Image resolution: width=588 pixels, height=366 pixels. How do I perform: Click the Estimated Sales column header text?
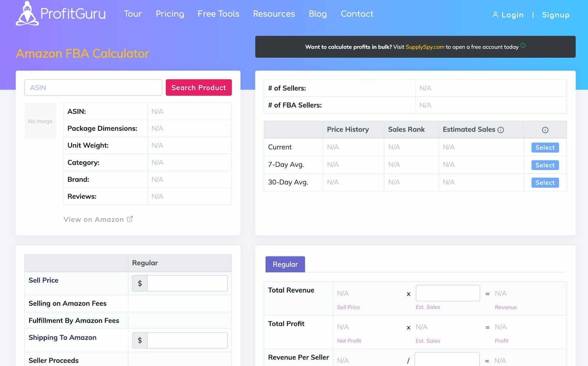469,130
